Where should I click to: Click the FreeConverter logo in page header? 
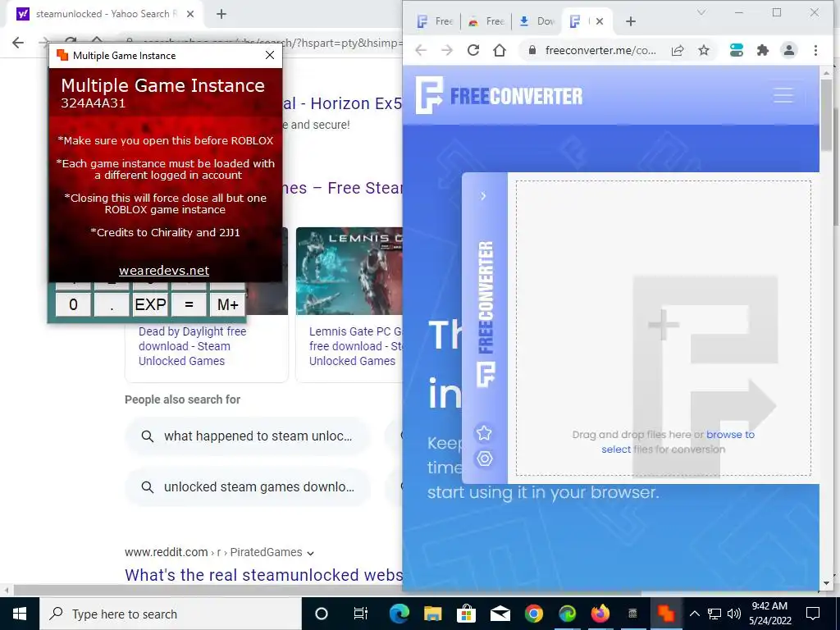(500, 95)
